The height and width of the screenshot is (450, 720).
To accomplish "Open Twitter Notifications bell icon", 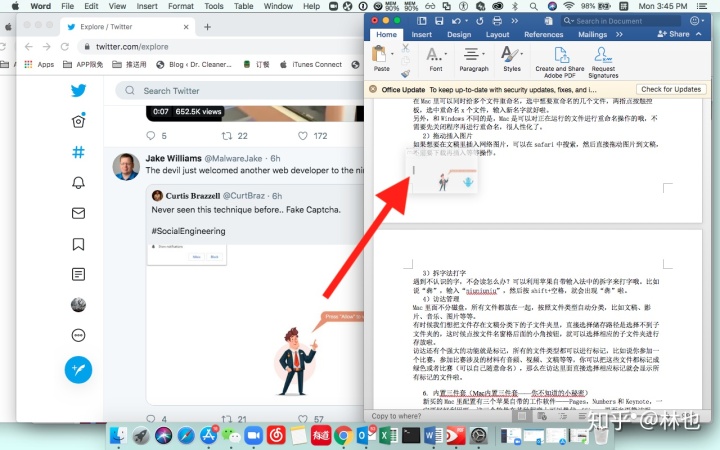I will point(79,183).
